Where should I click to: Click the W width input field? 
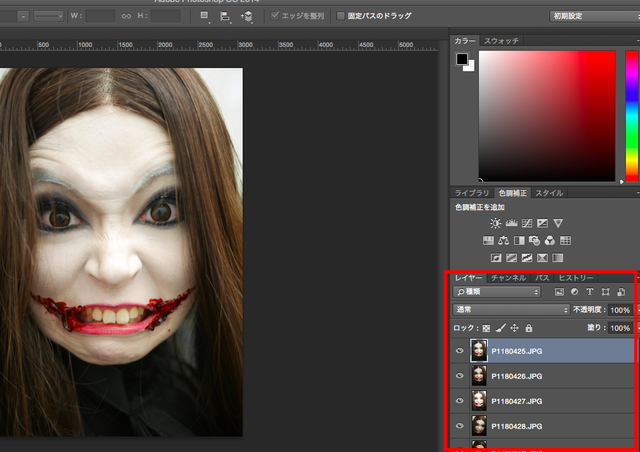100,16
